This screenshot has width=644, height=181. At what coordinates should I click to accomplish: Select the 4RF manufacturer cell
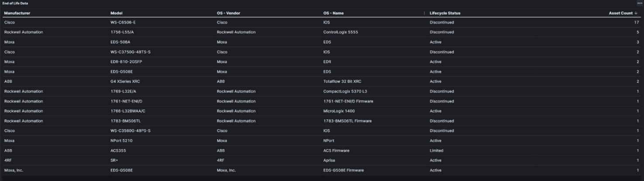[x=8, y=161]
